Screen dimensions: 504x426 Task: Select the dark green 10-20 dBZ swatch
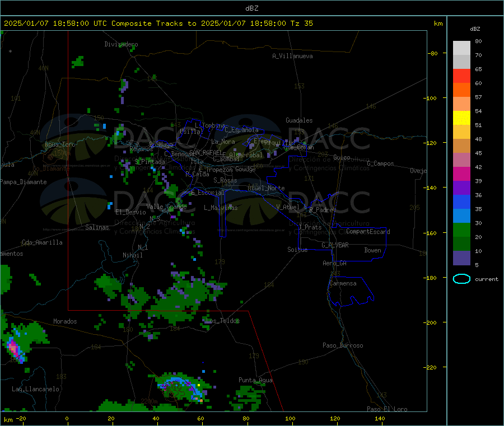pos(461,244)
